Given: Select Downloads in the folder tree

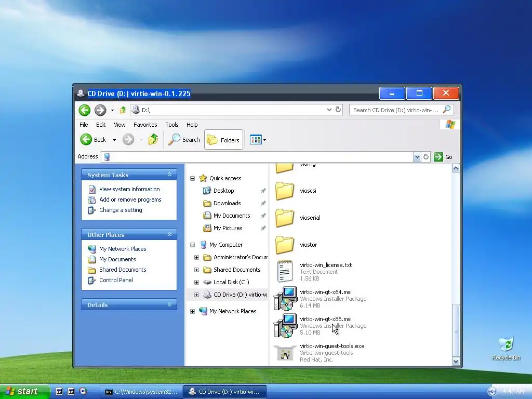Looking at the screenshot, I should 227,203.
